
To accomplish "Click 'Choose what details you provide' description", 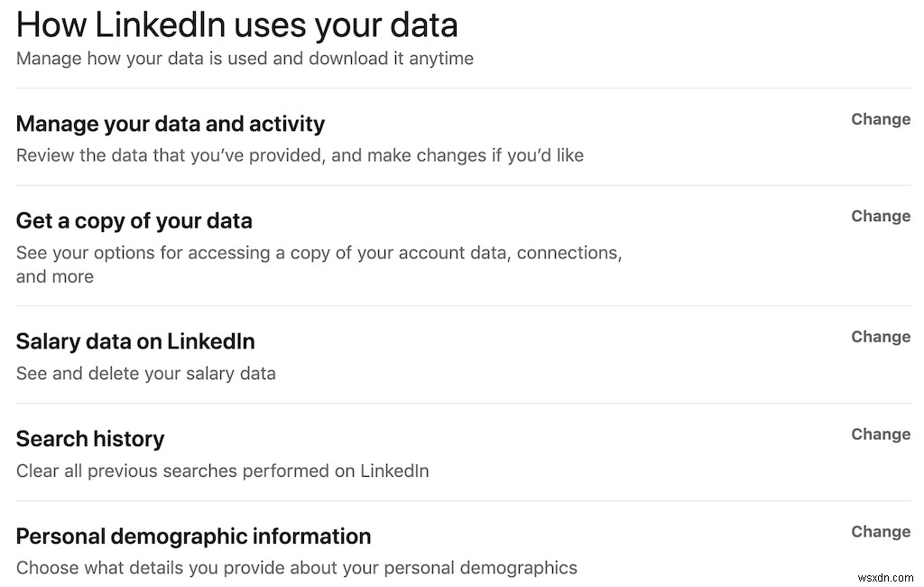I will [x=296, y=568].
